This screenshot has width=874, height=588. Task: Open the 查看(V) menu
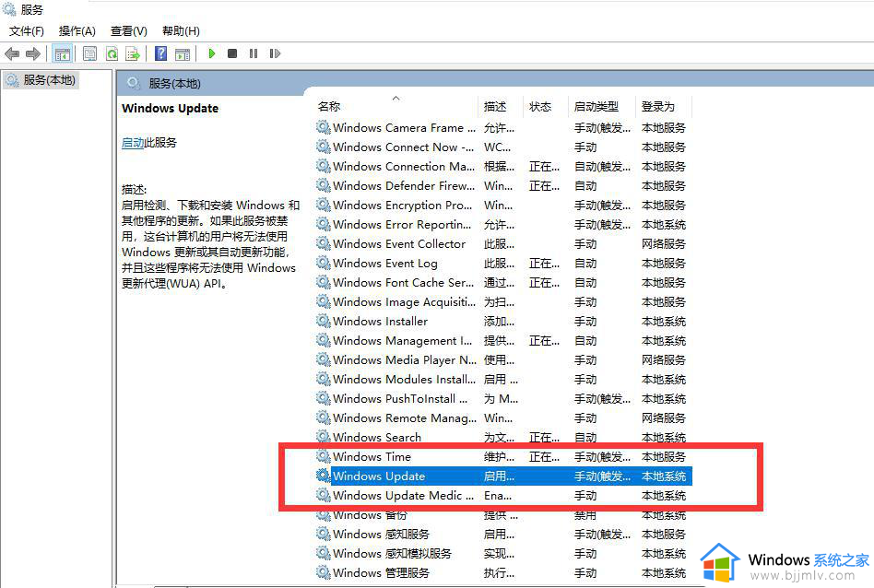pos(129,31)
